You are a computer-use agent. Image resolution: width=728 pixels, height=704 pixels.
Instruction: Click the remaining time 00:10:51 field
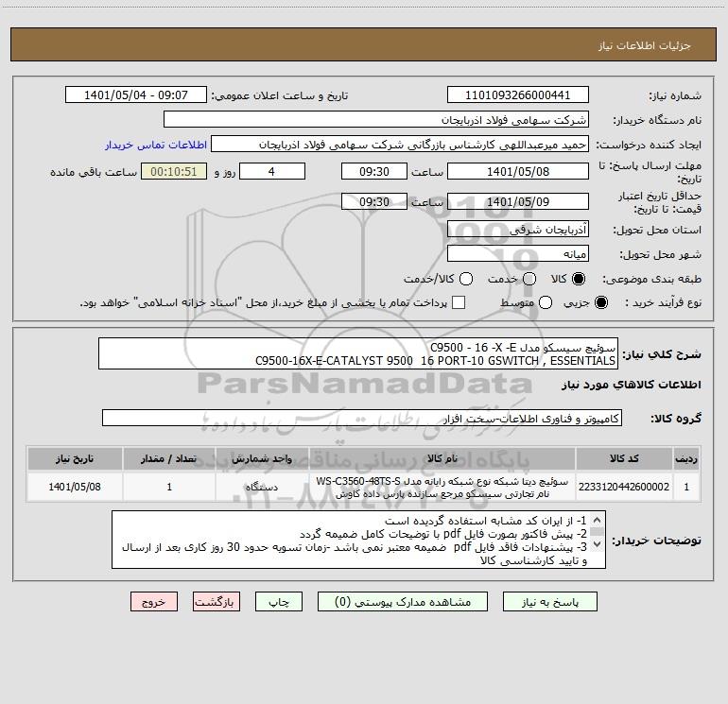174,171
